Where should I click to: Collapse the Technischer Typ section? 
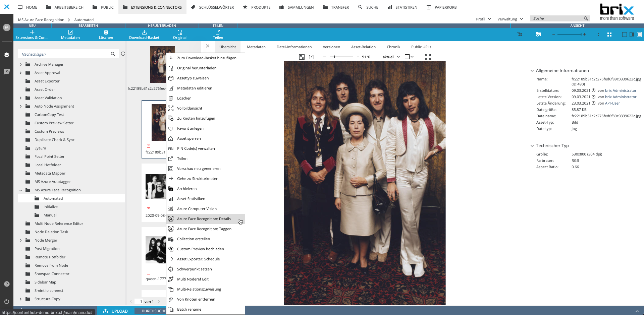tap(532, 146)
